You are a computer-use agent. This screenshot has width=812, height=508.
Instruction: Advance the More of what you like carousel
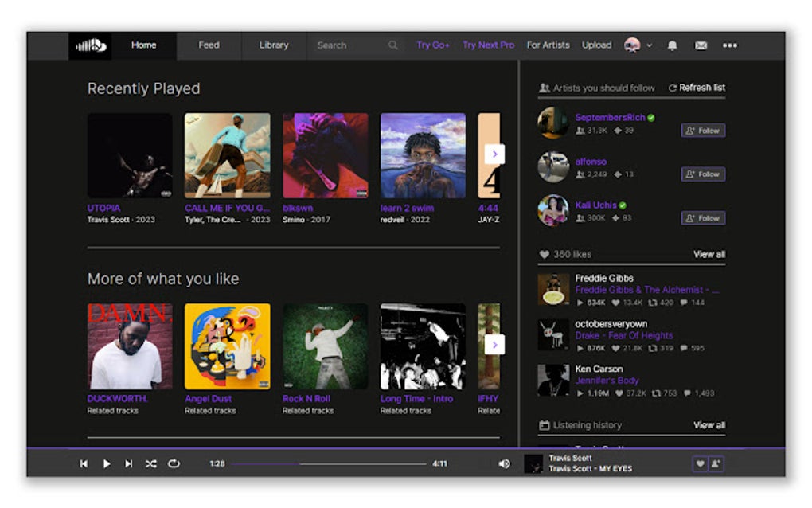495,345
